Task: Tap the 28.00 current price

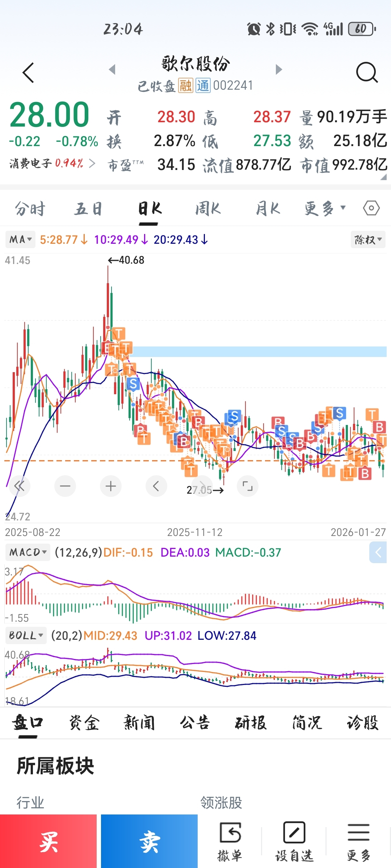Action: pos(49,115)
